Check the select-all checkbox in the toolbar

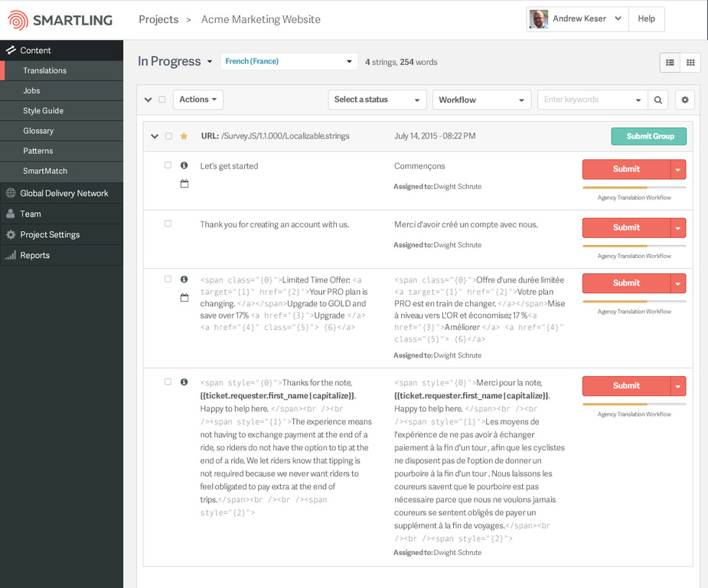click(164, 100)
